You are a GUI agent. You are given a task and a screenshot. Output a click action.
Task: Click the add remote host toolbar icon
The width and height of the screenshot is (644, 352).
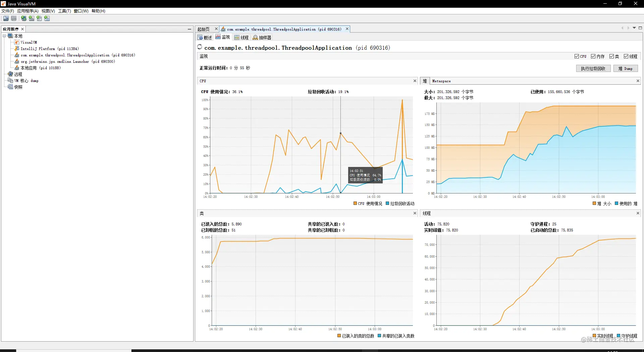(24, 18)
